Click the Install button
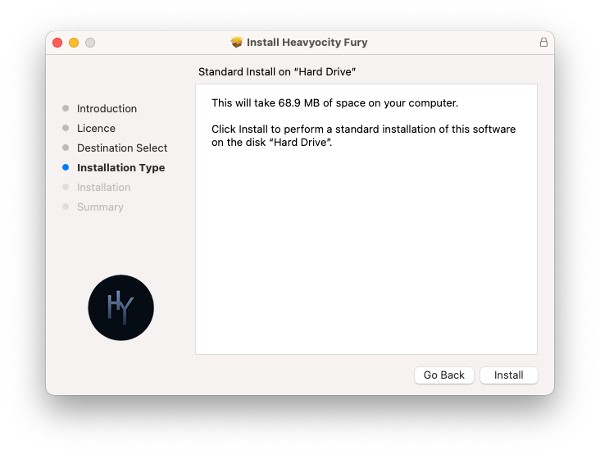This screenshot has height=456, width=600. (x=509, y=375)
